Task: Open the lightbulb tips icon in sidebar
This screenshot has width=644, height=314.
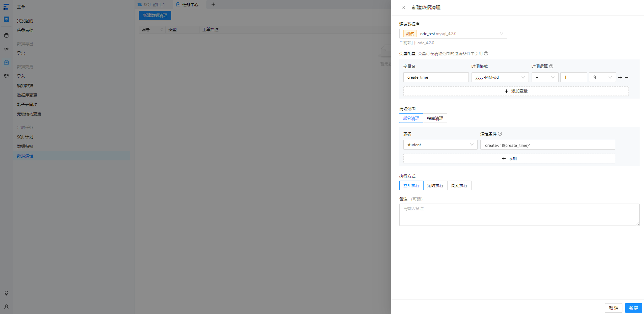Action: 6,293
